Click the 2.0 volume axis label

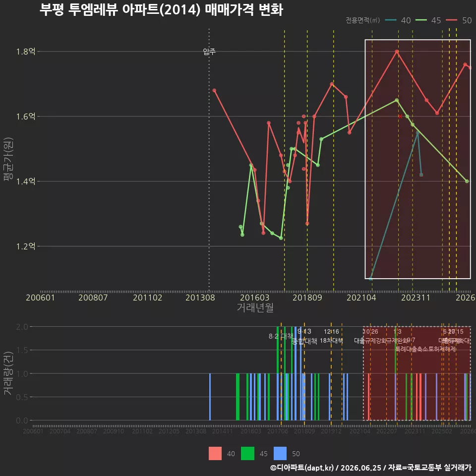click(22, 327)
